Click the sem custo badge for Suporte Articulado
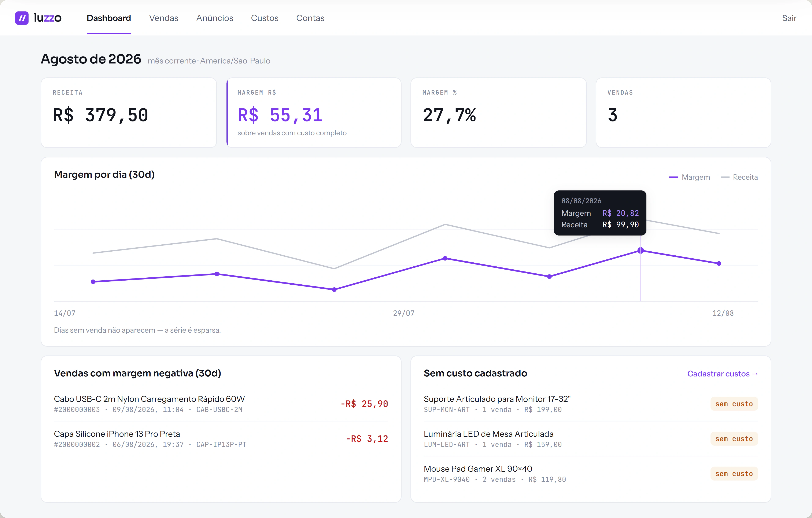This screenshot has height=518, width=812. (x=734, y=404)
